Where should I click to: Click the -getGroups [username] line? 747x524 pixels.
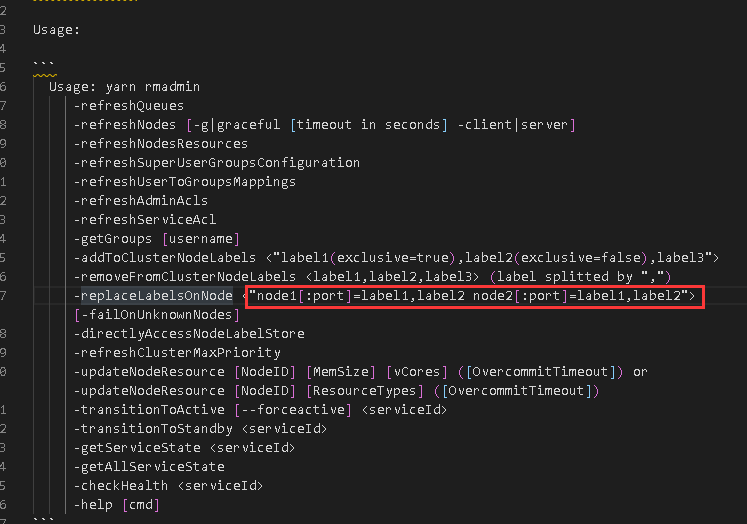click(157, 239)
